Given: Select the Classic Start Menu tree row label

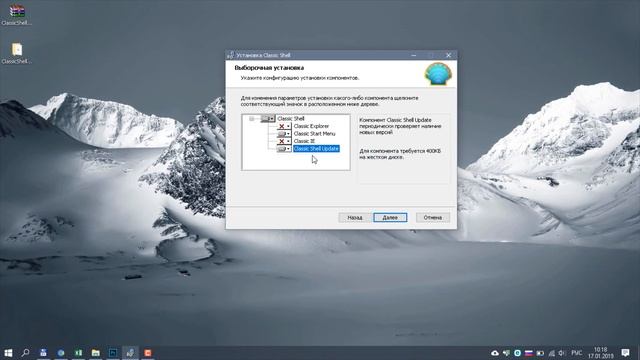Looking at the screenshot, I should 314,133.
